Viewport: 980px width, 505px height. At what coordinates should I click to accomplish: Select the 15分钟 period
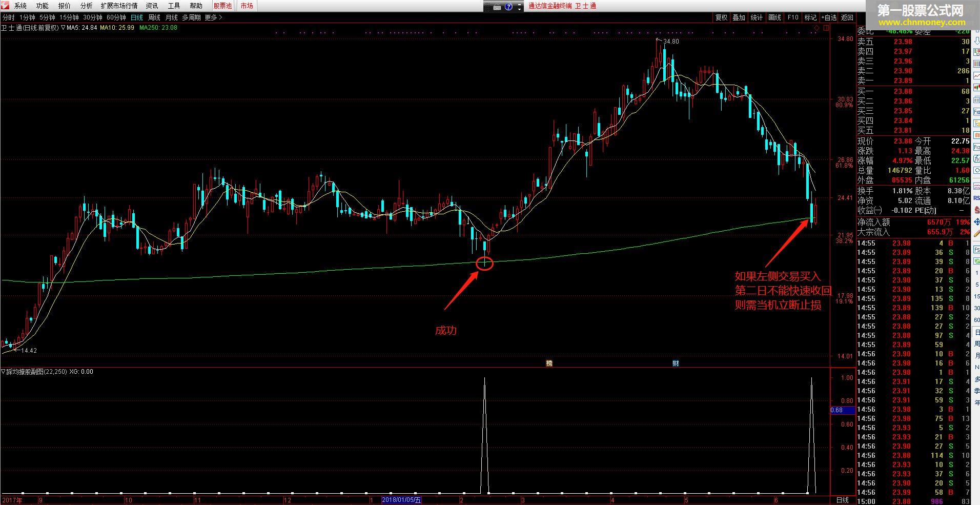pos(69,17)
